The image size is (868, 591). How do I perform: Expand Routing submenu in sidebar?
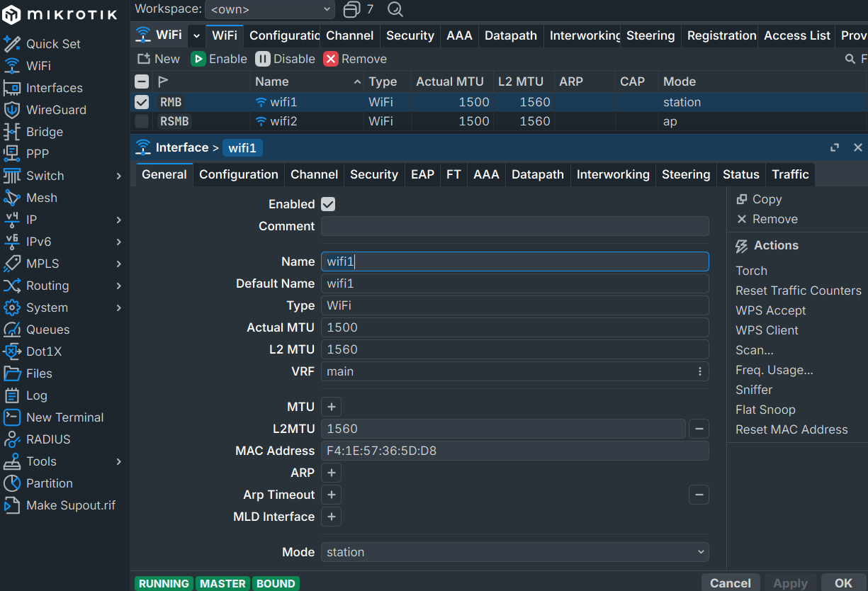click(x=118, y=286)
